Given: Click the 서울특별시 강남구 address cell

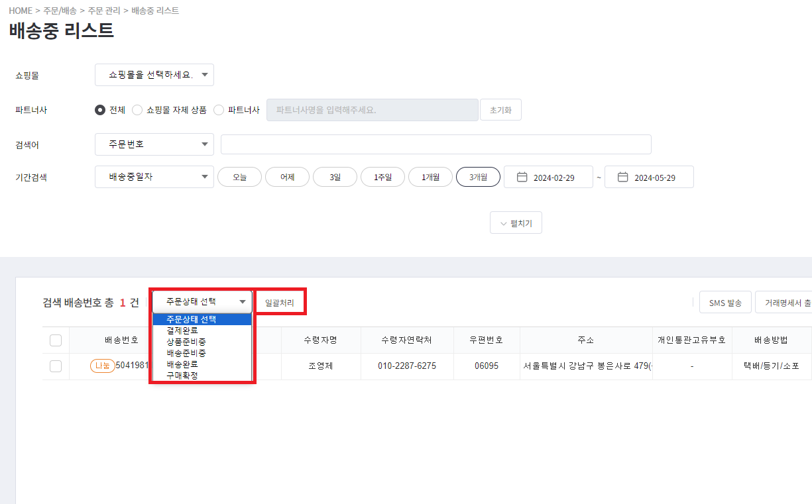Looking at the screenshot, I should coord(586,366).
